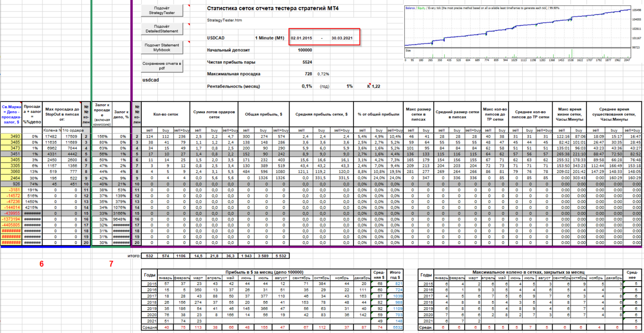Screen dimensions: 644x333
Task: Select the K 1,22 coefficient cell
Action: (374, 86)
